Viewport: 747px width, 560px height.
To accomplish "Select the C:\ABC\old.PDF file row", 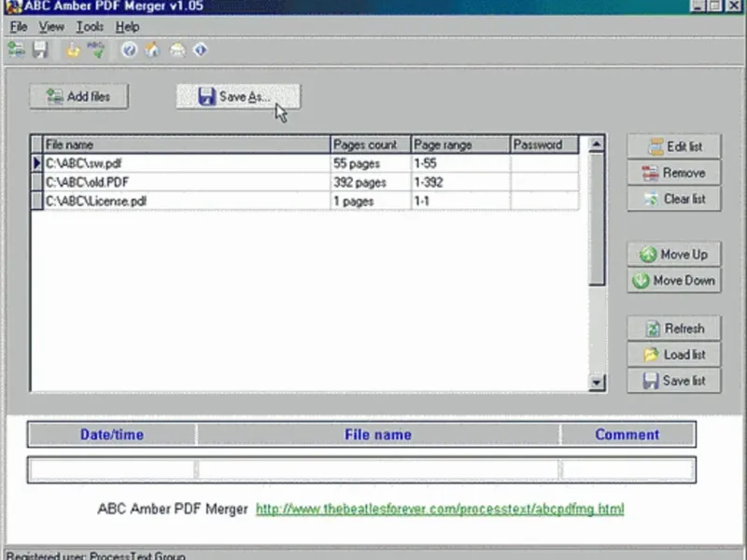I will tap(305, 182).
